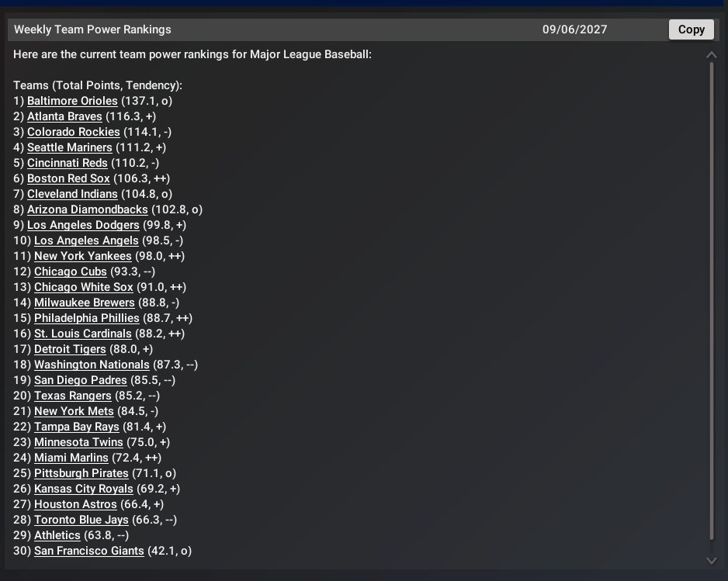Open the New York Yankees link
The width and height of the screenshot is (728, 581).
82,256
